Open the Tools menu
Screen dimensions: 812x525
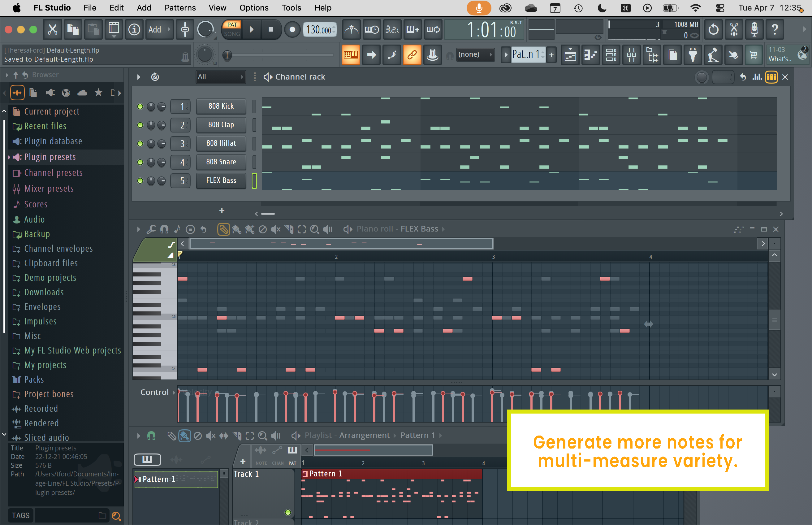pos(291,7)
